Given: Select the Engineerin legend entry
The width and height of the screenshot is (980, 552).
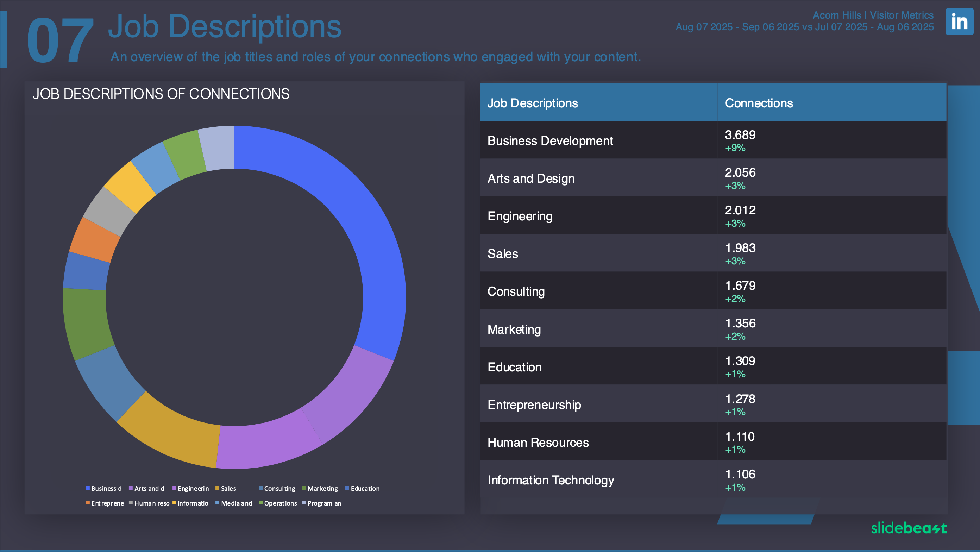Looking at the screenshot, I should point(190,489).
